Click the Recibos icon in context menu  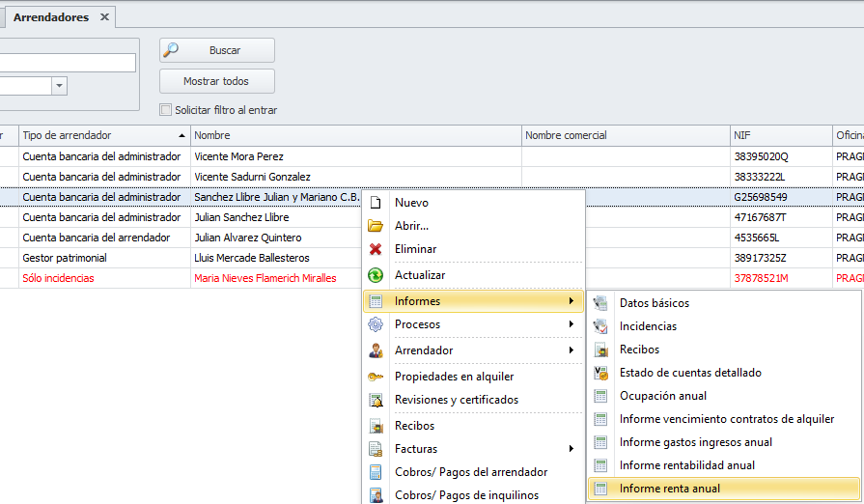click(x=376, y=426)
